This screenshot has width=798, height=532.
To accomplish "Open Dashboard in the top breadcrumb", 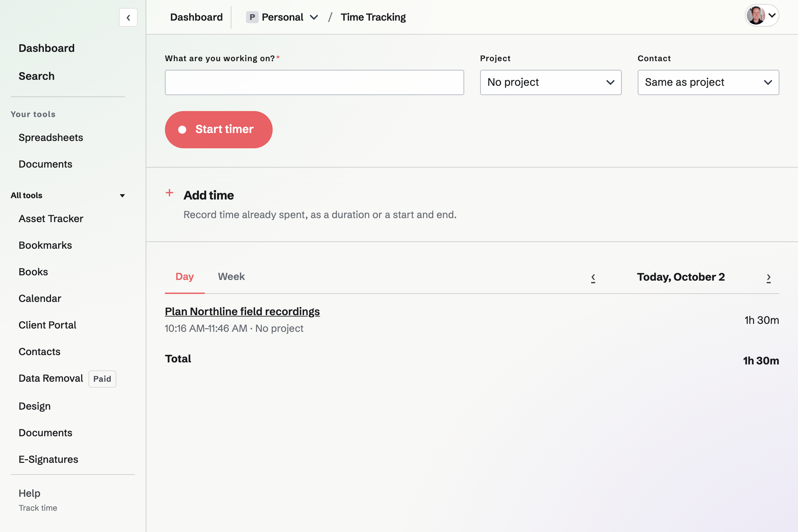I will click(197, 17).
